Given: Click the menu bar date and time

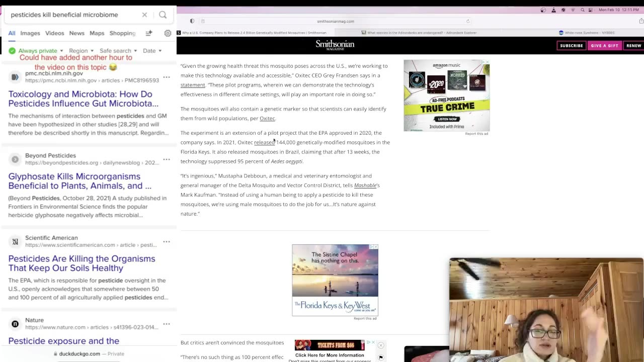Looking at the screenshot, I should click(x=618, y=10).
